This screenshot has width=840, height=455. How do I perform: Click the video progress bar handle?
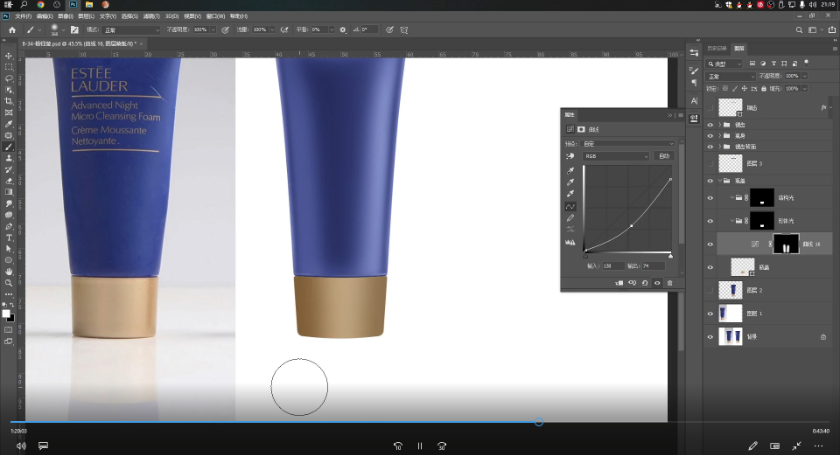click(x=539, y=422)
